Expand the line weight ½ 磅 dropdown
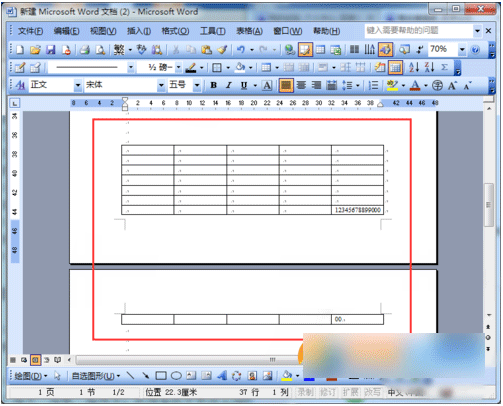 point(178,68)
